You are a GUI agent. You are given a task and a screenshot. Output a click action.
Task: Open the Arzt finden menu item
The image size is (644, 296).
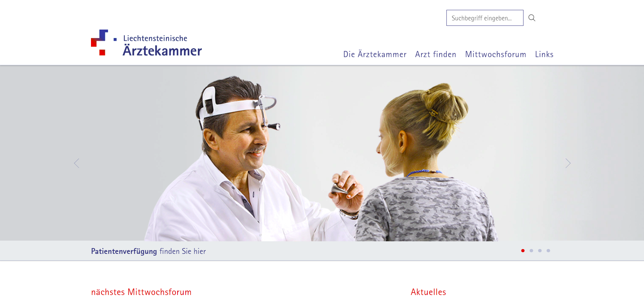(x=436, y=54)
